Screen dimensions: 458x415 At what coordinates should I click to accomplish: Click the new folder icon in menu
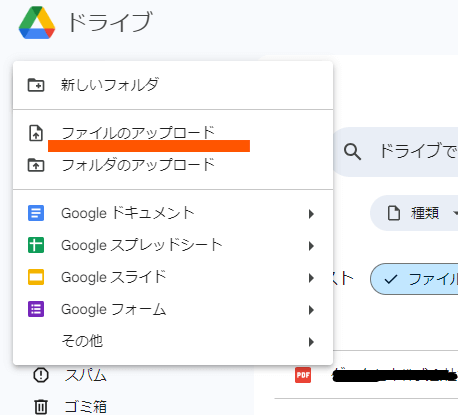coord(36,85)
